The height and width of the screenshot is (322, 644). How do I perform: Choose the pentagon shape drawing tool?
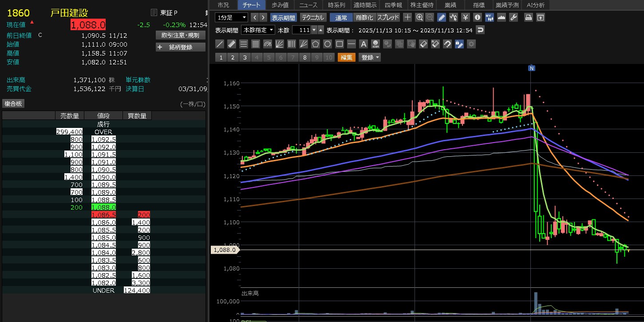(316, 44)
